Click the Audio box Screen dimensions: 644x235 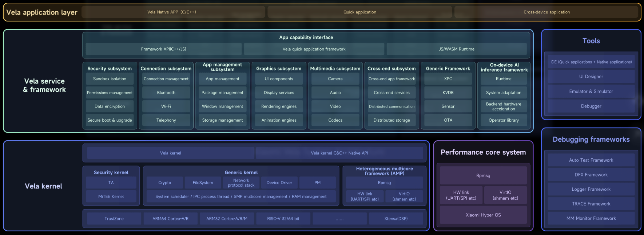click(335, 93)
